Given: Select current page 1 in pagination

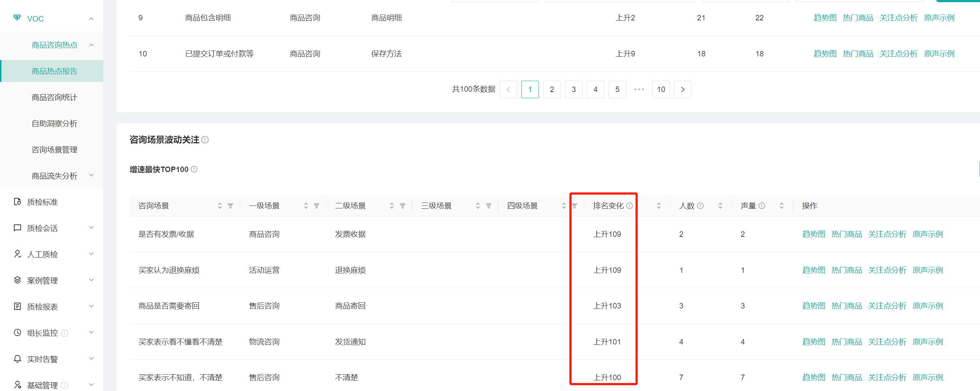Looking at the screenshot, I should tap(530, 89).
